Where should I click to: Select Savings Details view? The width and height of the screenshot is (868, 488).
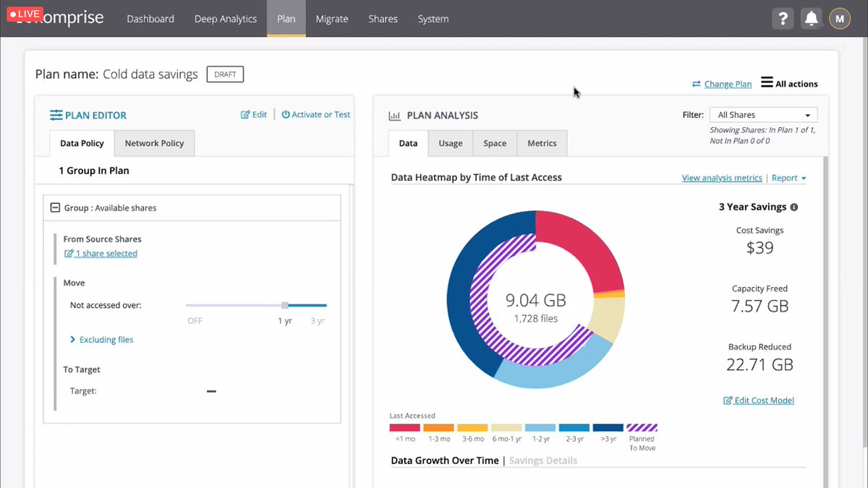click(543, 461)
